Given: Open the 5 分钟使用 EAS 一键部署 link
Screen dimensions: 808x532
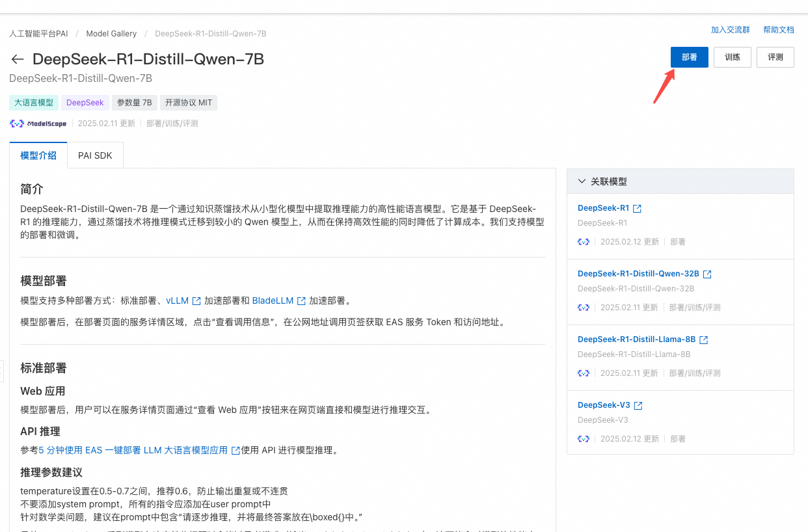Looking at the screenshot, I should tap(133, 450).
